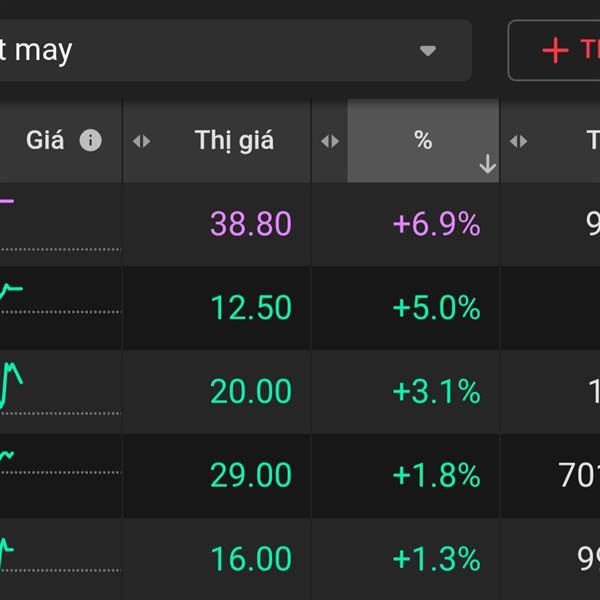Click the 12.50 market price
The height and width of the screenshot is (600, 600).
250,308
